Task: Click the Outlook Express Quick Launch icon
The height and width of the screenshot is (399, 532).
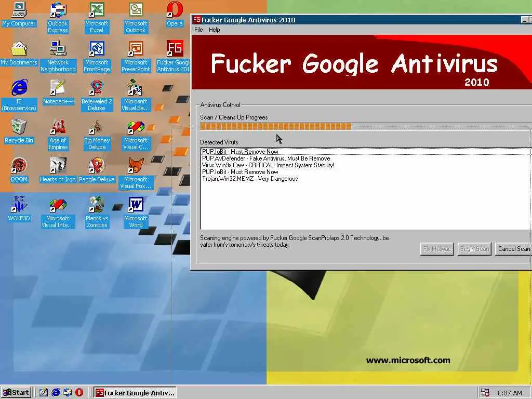Action: click(68, 393)
